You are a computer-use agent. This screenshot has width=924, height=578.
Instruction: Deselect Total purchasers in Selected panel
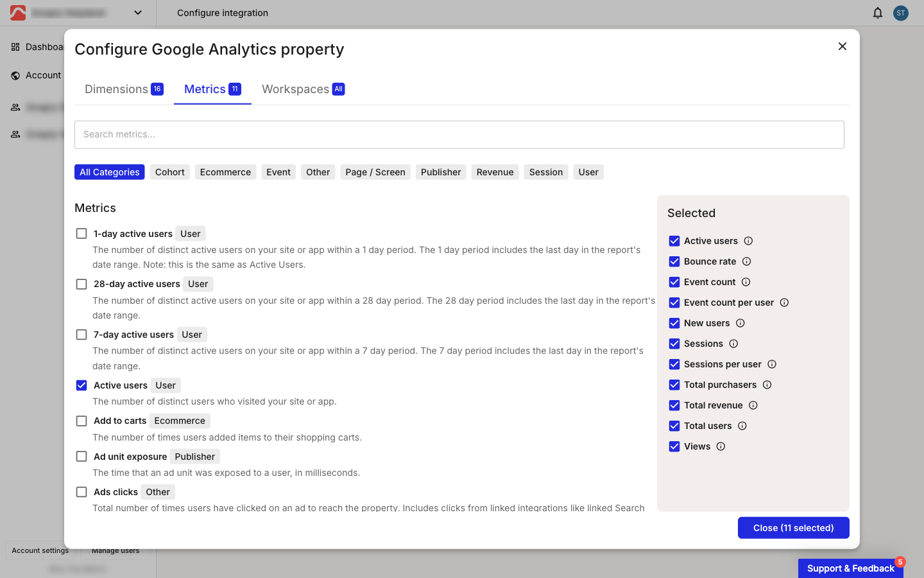tap(674, 385)
